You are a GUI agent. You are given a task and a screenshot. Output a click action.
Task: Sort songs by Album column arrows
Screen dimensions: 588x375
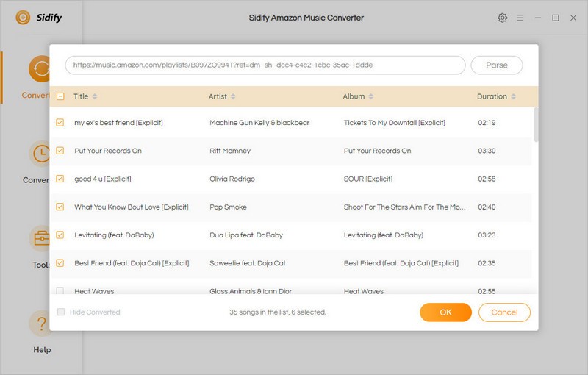click(371, 96)
